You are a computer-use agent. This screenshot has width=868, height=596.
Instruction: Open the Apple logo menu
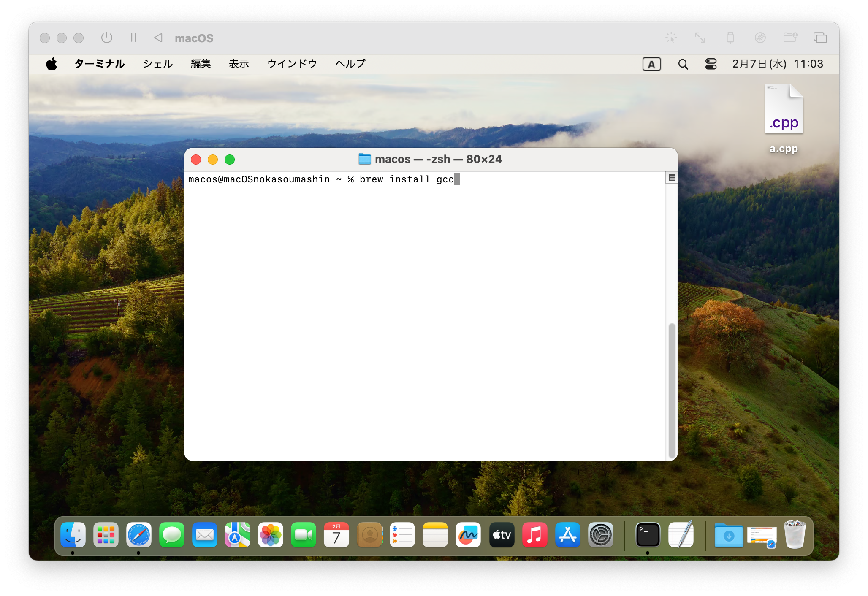pos(52,64)
